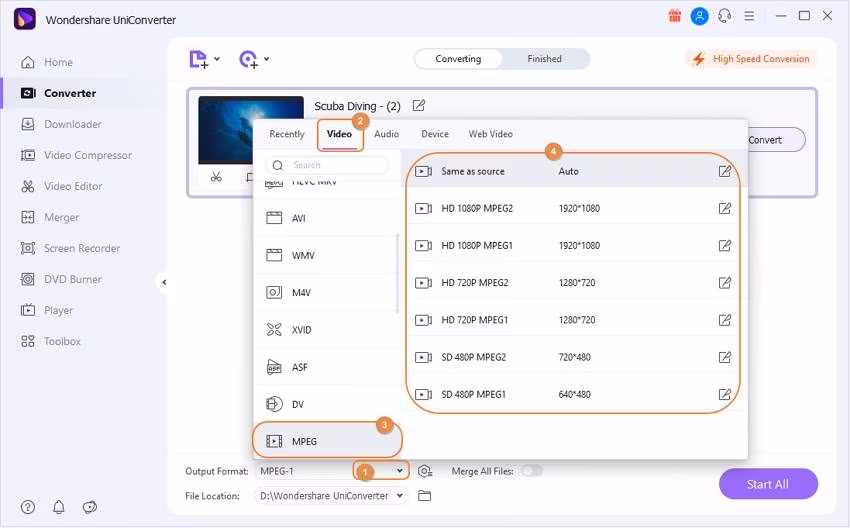Click the Start All button

tap(768, 484)
